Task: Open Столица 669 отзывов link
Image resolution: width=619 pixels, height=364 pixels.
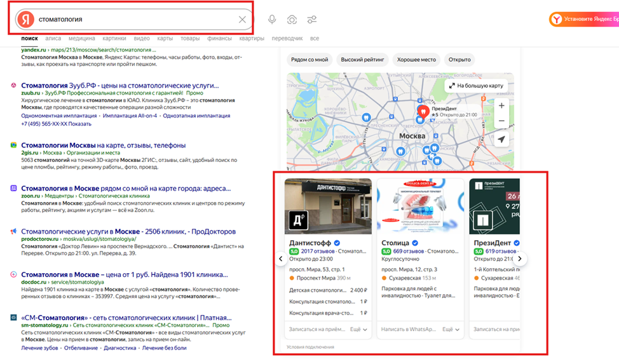Action: pyautogui.click(x=408, y=251)
